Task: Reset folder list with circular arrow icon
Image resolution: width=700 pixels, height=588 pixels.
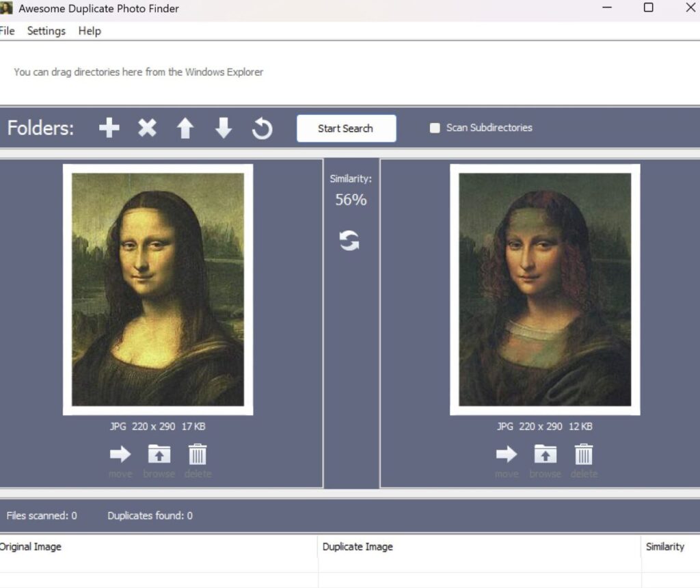Action: coord(262,129)
